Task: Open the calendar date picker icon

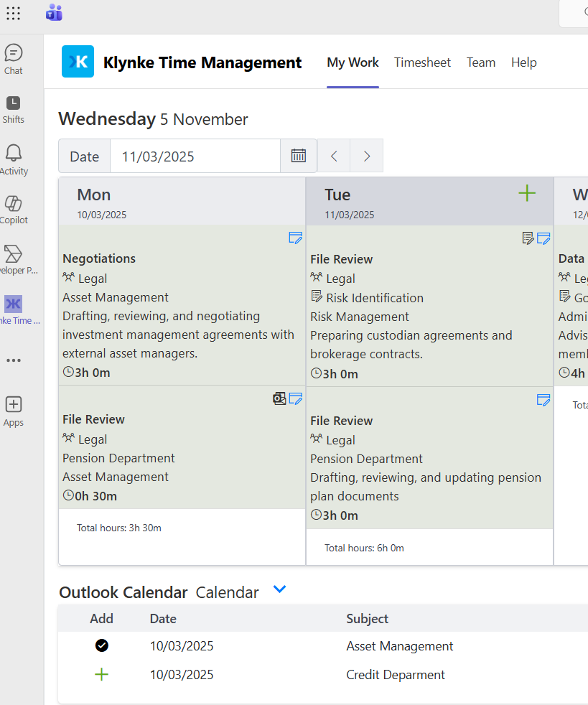Action: point(298,156)
